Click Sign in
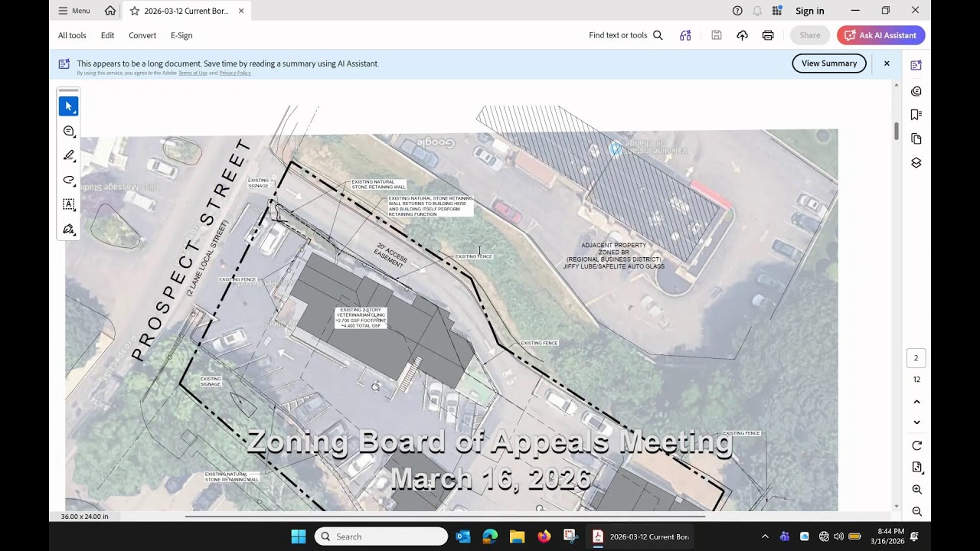 pos(810,11)
